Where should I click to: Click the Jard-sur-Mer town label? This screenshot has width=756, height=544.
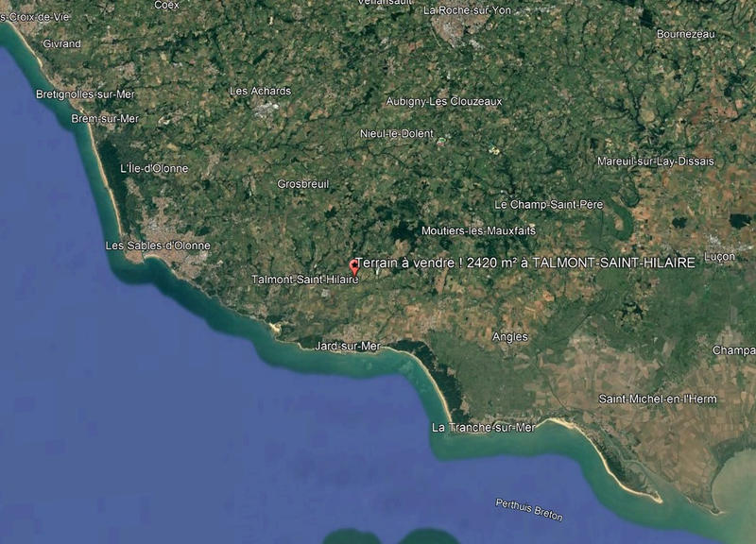tap(348, 346)
